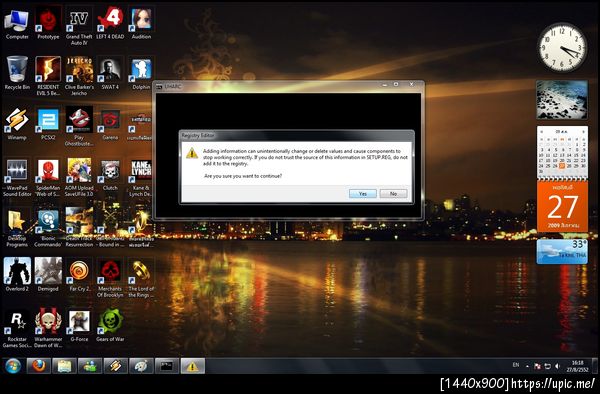
Task: Open the Windows Start menu orb
Action: pos(13,366)
